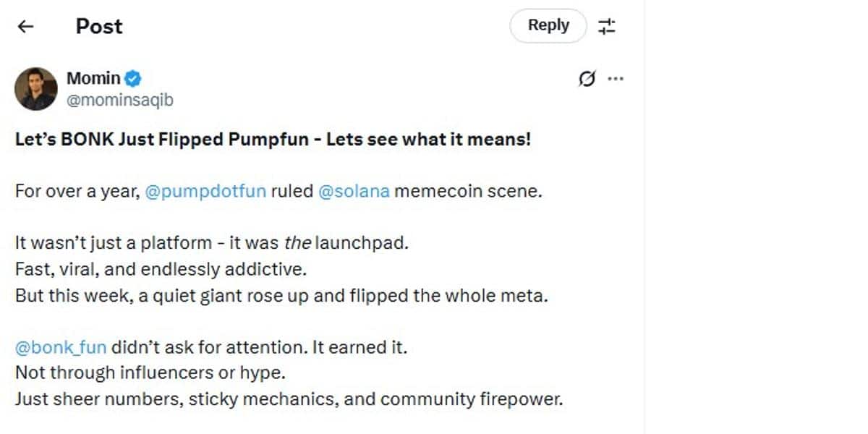
Task: Click the Momin display name
Action: pyautogui.click(x=93, y=78)
